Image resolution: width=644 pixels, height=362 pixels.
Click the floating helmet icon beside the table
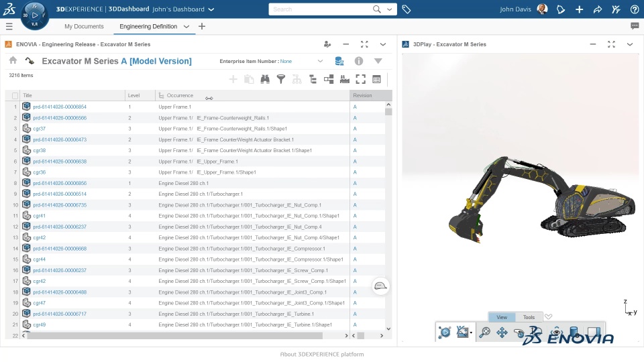coord(380,286)
